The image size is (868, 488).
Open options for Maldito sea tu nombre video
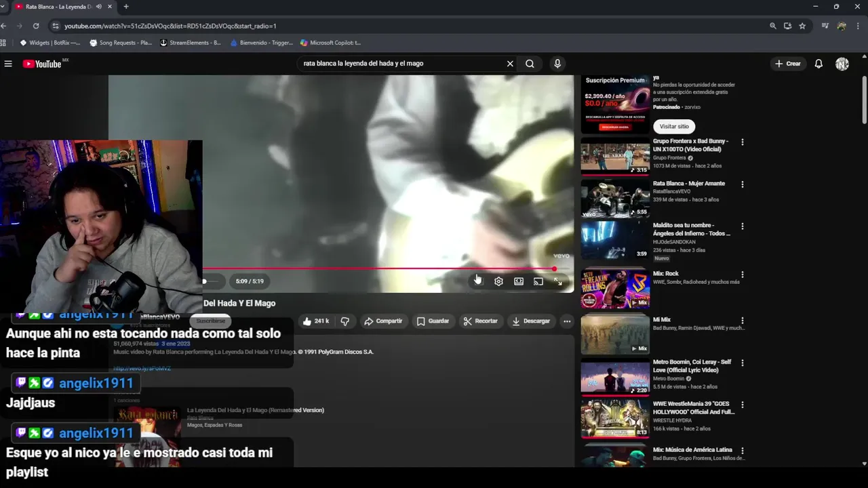[x=743, y=226]
